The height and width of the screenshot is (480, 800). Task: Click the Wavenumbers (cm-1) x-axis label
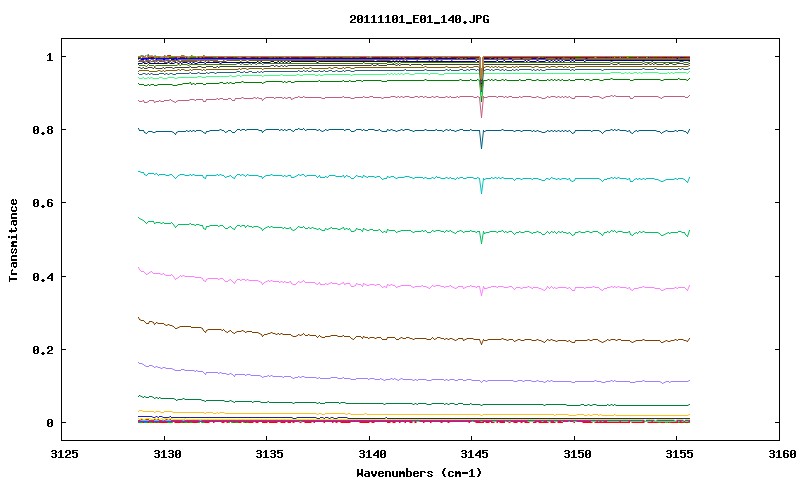[x=419, y=473]
